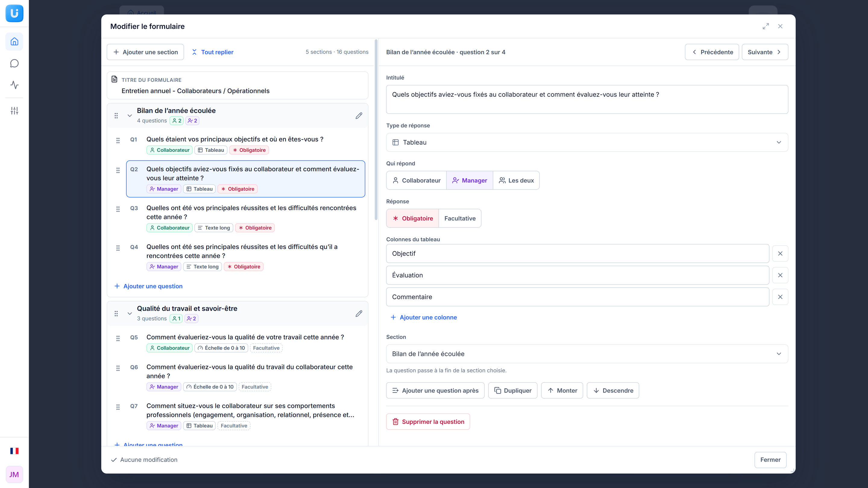Screen dimensions: 868x488
Task: Click Ajouter une section button
Action: point(145,52)
